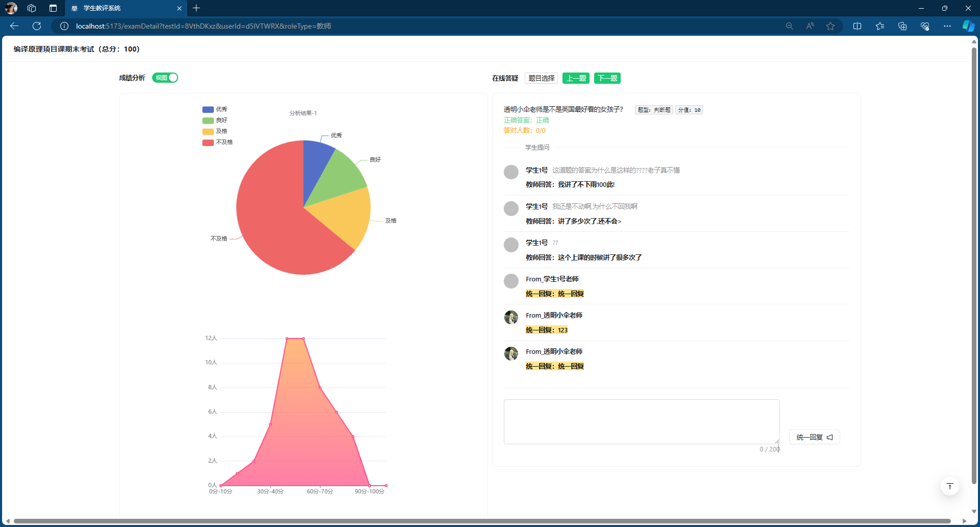The image size is (980, 527).
Task: Click the highlighted 统一回复: 123 text
Action: 547,330
